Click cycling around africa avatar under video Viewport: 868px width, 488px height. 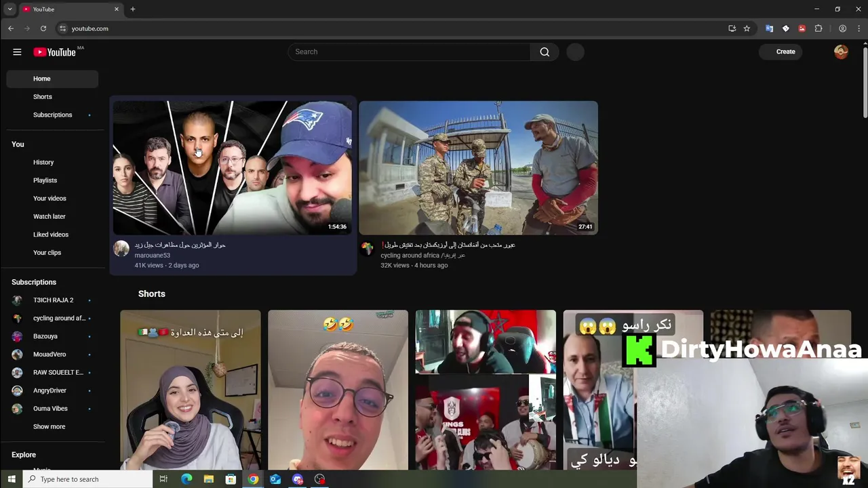[x=367, y=249]
